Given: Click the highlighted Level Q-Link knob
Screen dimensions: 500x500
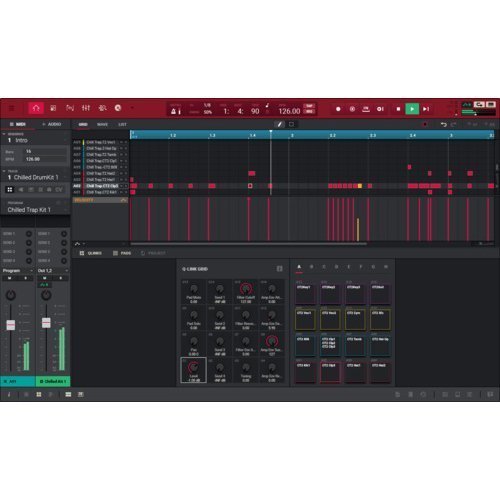Looking at the screenshot, I should pos(193,367).
